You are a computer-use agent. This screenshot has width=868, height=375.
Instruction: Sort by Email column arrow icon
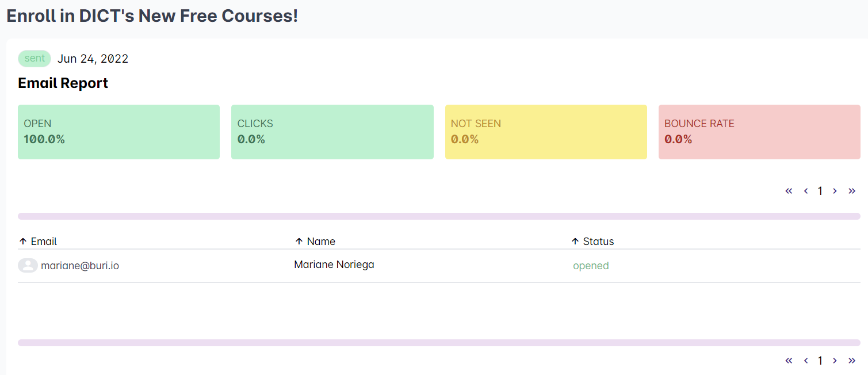coord(23,242)
